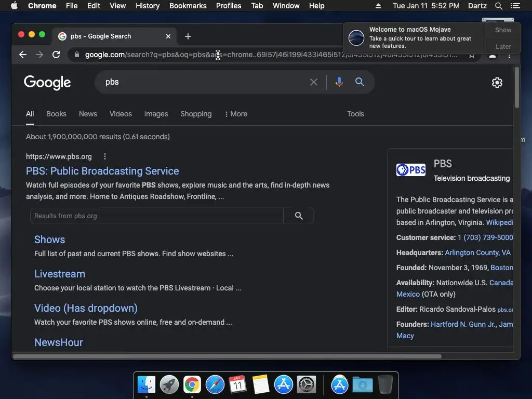Click the eject icon in the menu bar
532x399 pixels.
coord(378,6)
